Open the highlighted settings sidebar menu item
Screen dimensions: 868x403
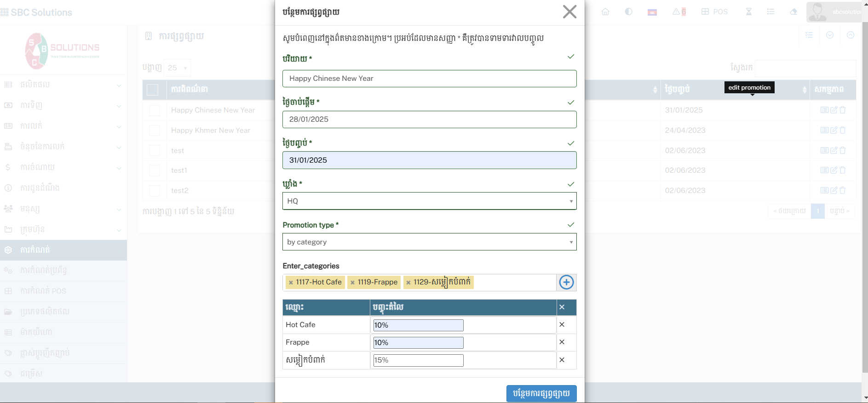coord(63,250)
